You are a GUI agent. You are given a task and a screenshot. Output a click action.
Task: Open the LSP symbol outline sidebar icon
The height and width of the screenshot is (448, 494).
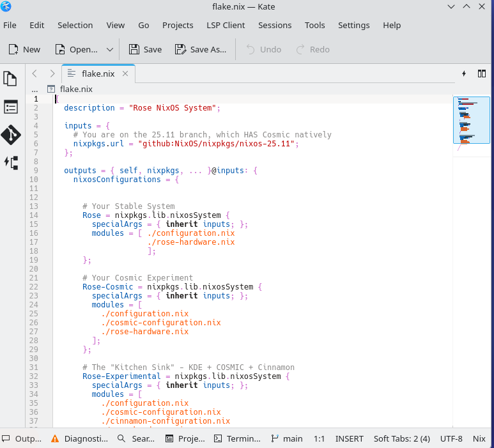10,162
